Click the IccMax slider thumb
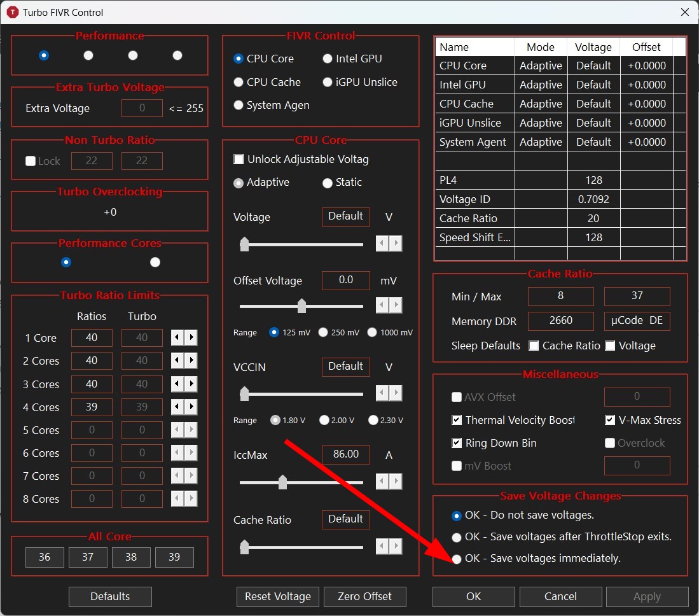 pyautogui.click(x=282, y=482)
